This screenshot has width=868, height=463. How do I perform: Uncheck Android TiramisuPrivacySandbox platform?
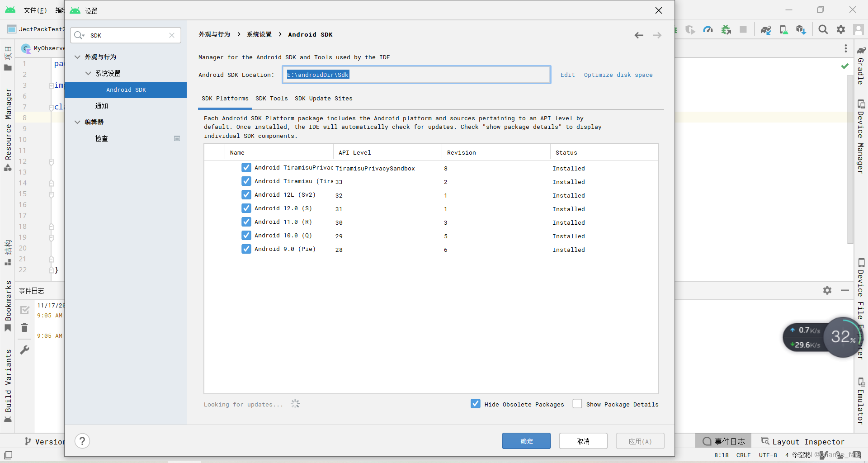coord(246,168)
